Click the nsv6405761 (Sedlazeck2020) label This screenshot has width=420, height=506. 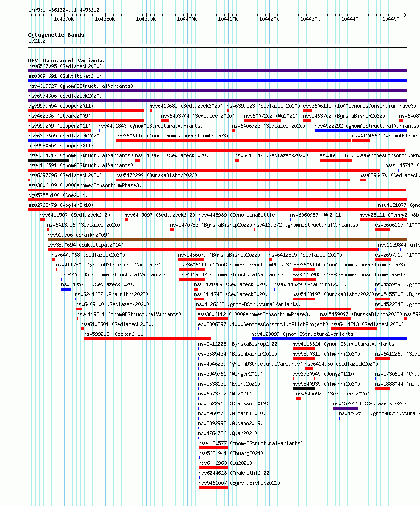pos(98,284)
